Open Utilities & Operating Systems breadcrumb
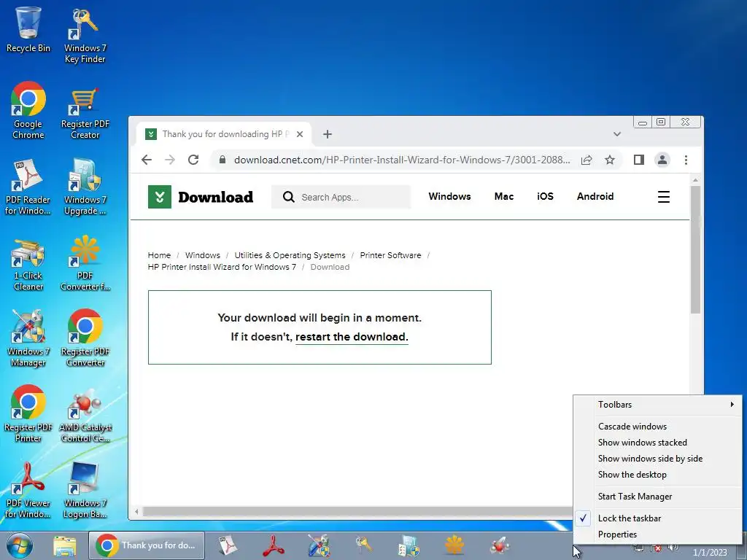The width and height of the screenshot is (747, 560). (290, 255)
